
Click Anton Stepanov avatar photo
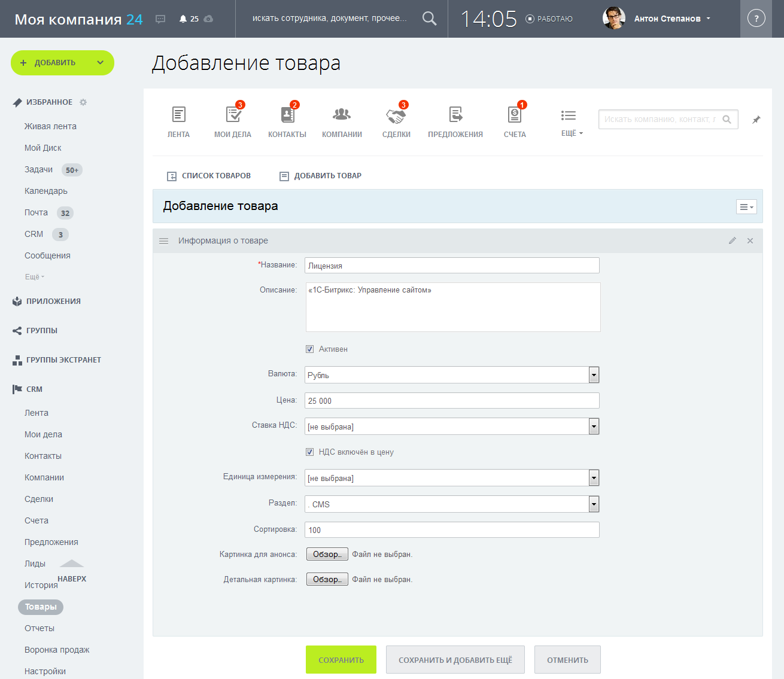[x=614, y=19]
